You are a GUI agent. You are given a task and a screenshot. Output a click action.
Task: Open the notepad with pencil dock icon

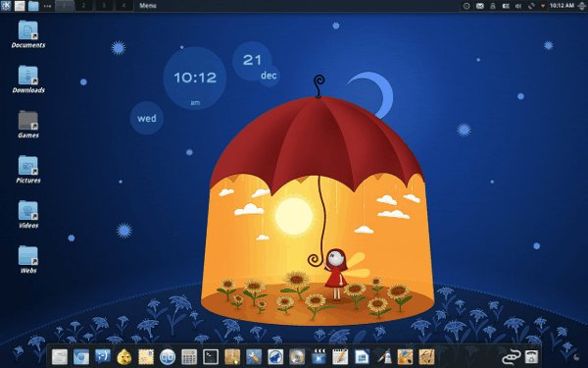[340, 357]
